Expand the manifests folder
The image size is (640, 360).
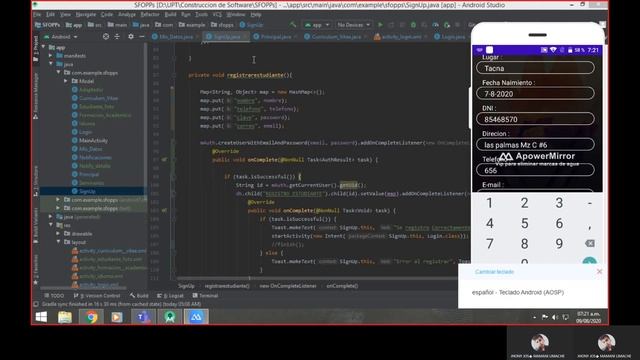tap(51, 56)
